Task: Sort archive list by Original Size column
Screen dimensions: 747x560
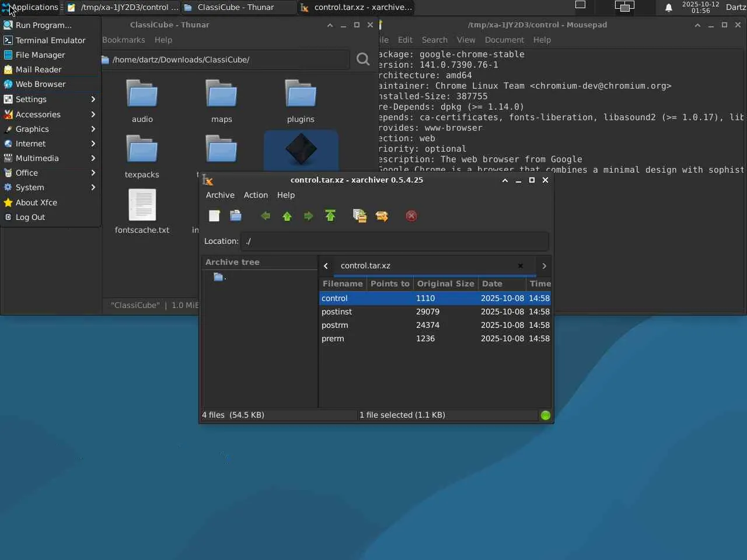Action: (x=445, y=283)
